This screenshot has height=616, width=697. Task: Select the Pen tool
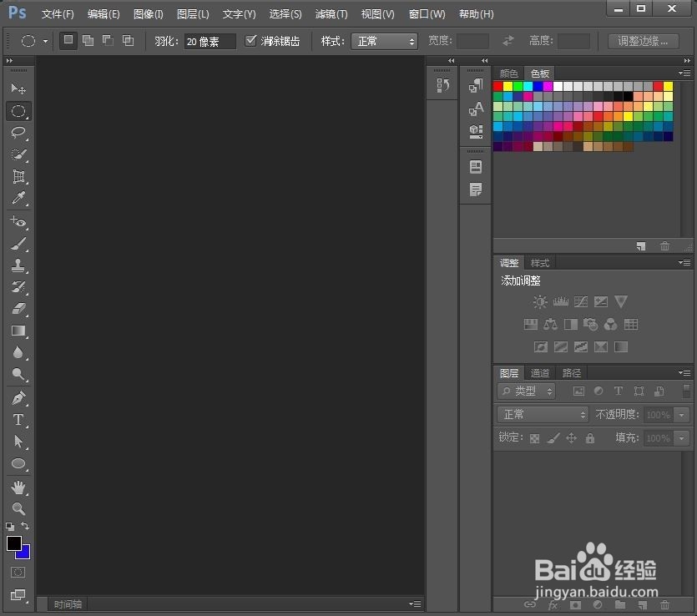click(18, 398)
